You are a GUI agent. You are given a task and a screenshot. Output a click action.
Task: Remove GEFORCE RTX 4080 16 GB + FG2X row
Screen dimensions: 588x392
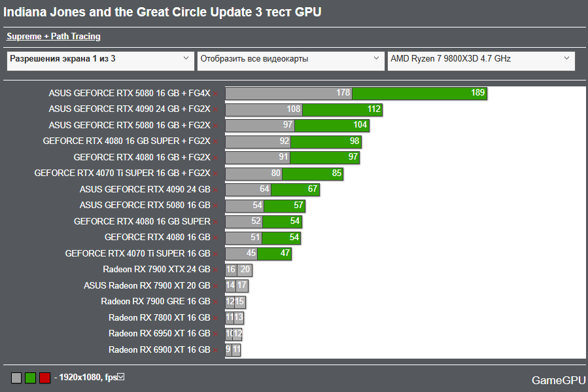point(215,158)
